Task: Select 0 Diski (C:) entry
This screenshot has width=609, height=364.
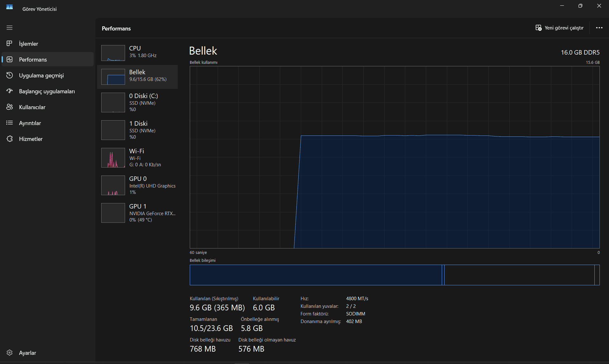Action: pos(137,103)
